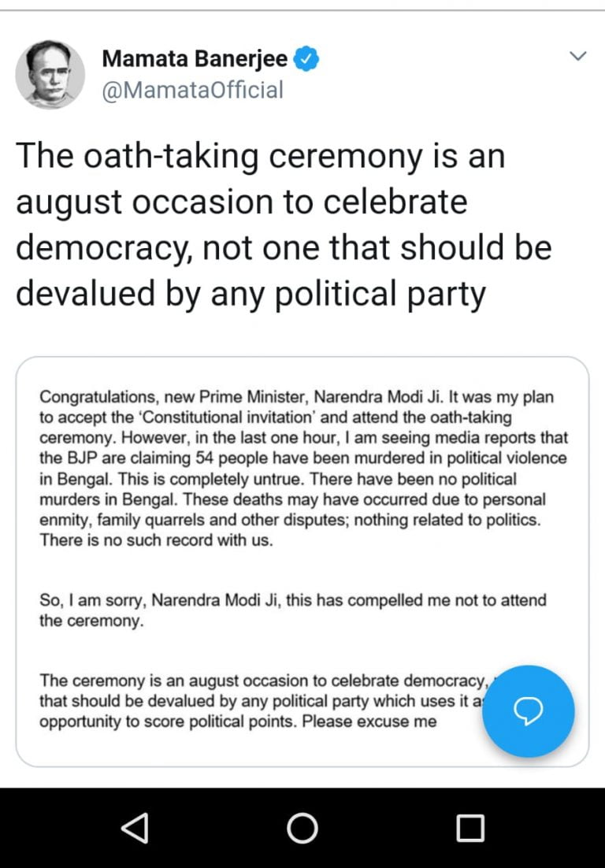Open recent apps with the square navigation icon

coord(470,827)
